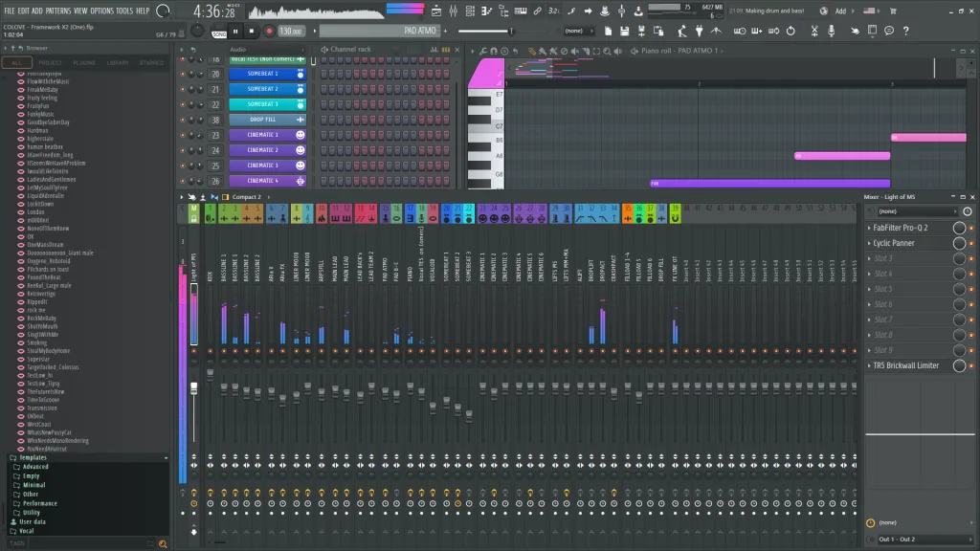Image resolution: width=980 pixels, height=551 pixels.
Task: Open the TOOLS menu
Action: 124,11
